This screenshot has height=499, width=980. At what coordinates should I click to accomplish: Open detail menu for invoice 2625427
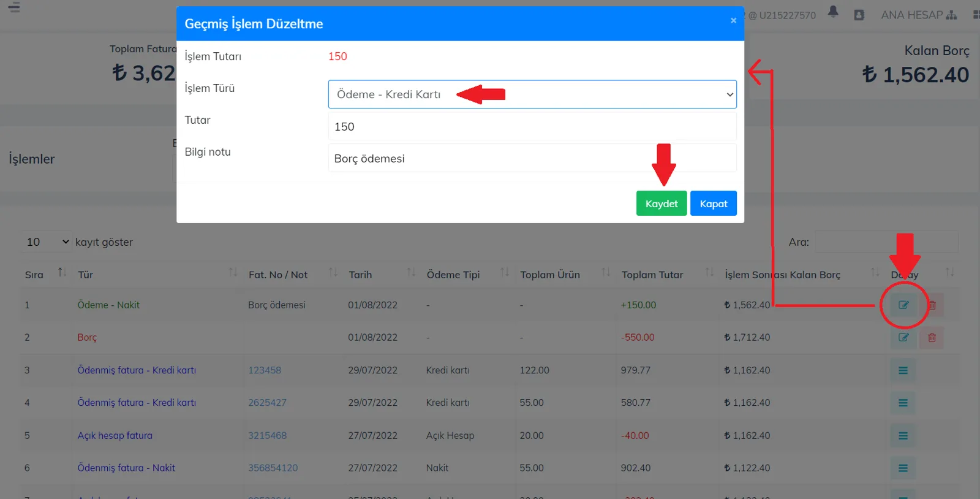903,403
